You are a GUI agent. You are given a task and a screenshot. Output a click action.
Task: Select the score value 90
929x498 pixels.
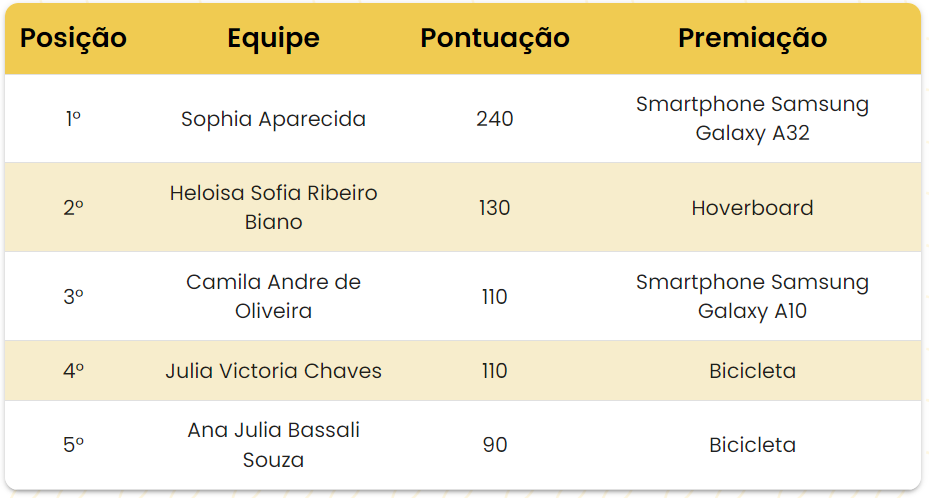494,445
